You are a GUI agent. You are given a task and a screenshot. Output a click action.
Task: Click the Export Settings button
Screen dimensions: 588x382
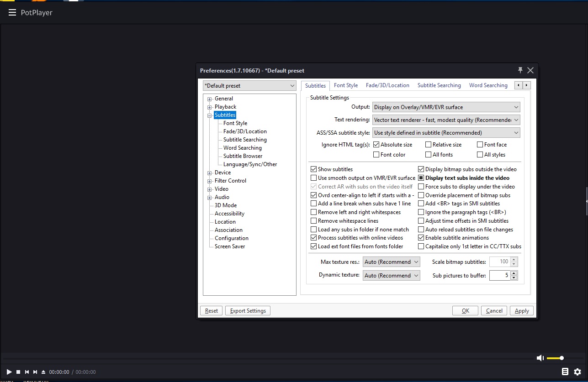(x=248, y=311)
